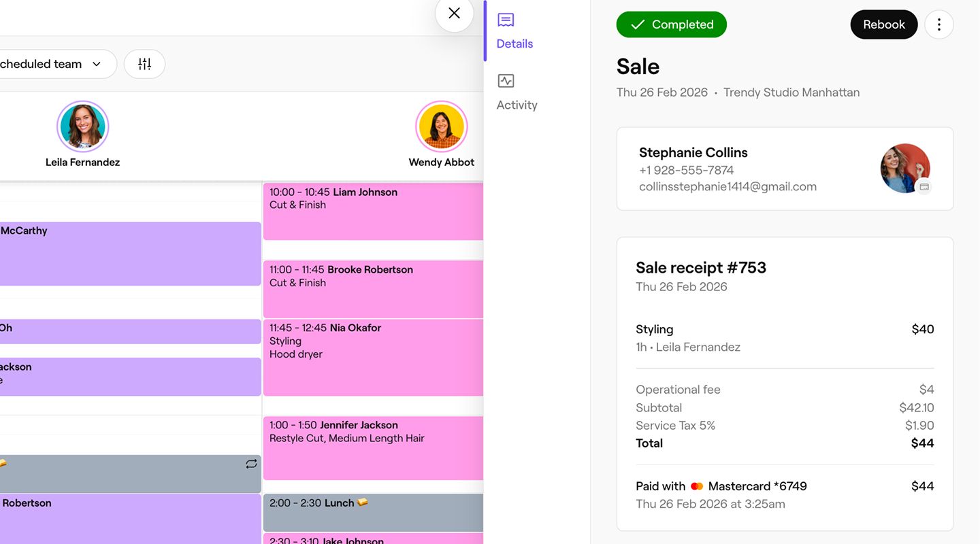Close the sale details panel

coord(454,14)
